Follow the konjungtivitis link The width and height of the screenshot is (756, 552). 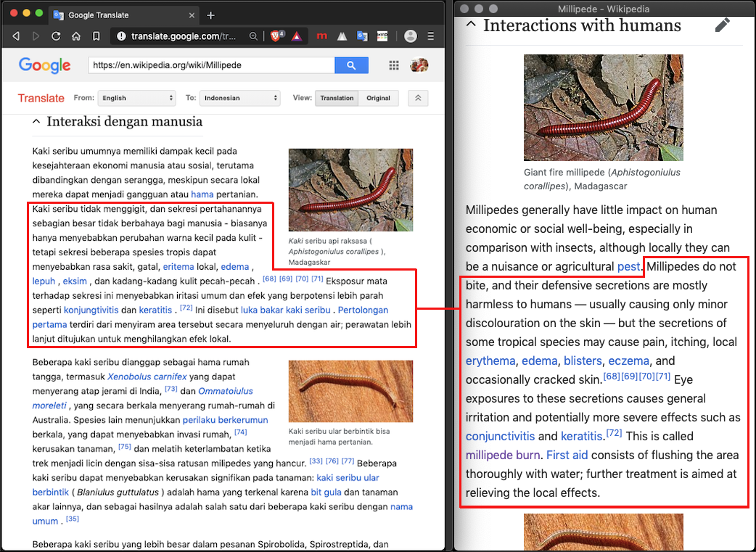91,310
